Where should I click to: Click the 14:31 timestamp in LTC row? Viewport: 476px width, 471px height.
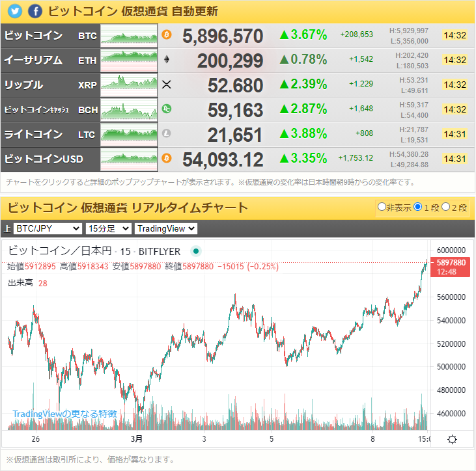click(x=455, y=134)
